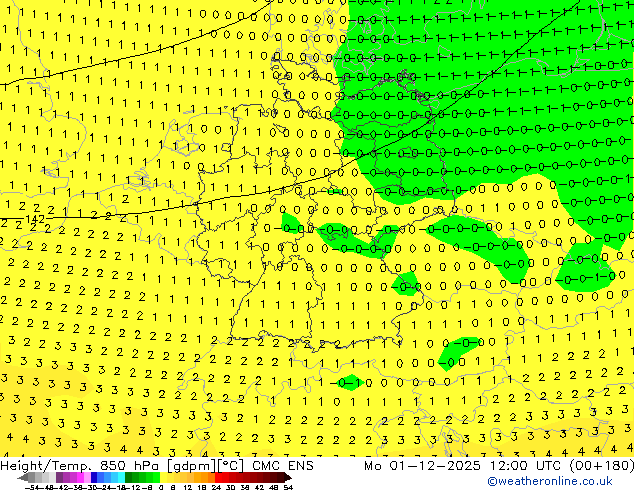
Task: Click the 54 value on the legend scale
Action: point(288,487)
